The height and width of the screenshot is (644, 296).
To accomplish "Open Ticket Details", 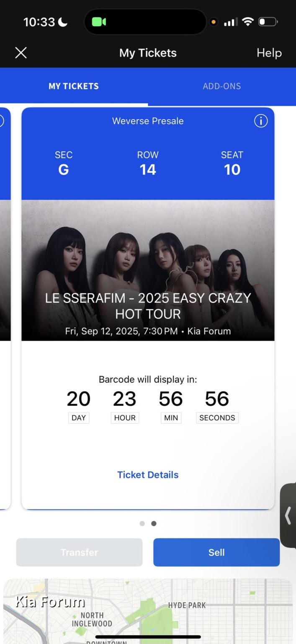I will coord(148,475).
